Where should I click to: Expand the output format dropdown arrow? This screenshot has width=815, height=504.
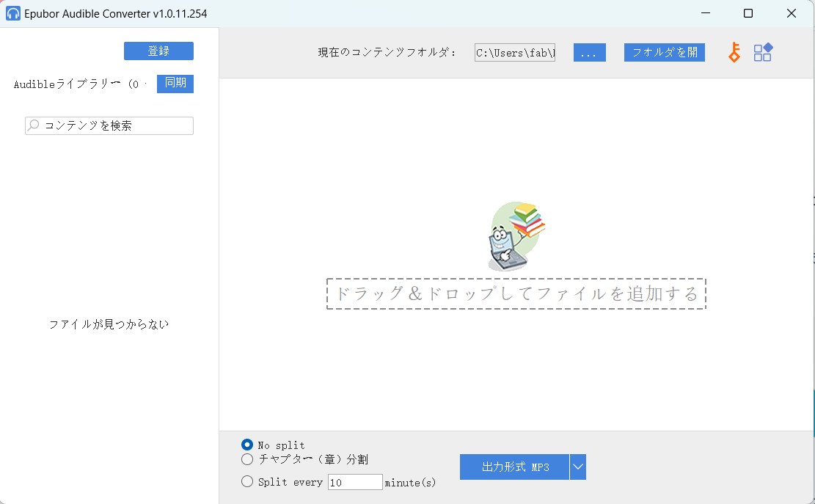(x=578, y=467)
